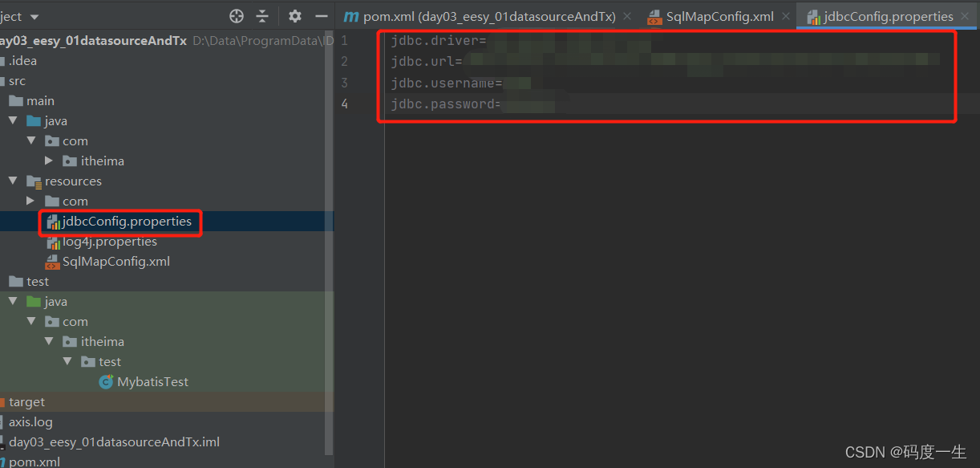
Task: Open the project view settings gear
Action: (294, 16)
